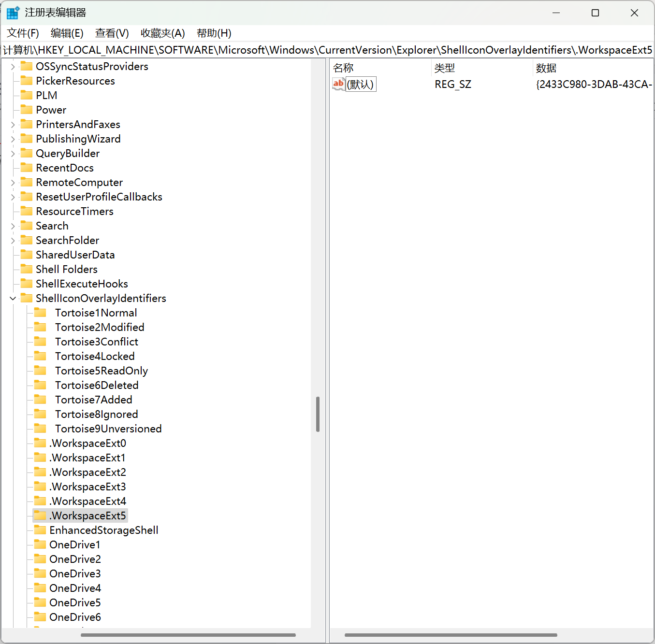This screenshot has height=644, width=655.
Task: Select the (默认) value entry
Action: pos(361,84)
